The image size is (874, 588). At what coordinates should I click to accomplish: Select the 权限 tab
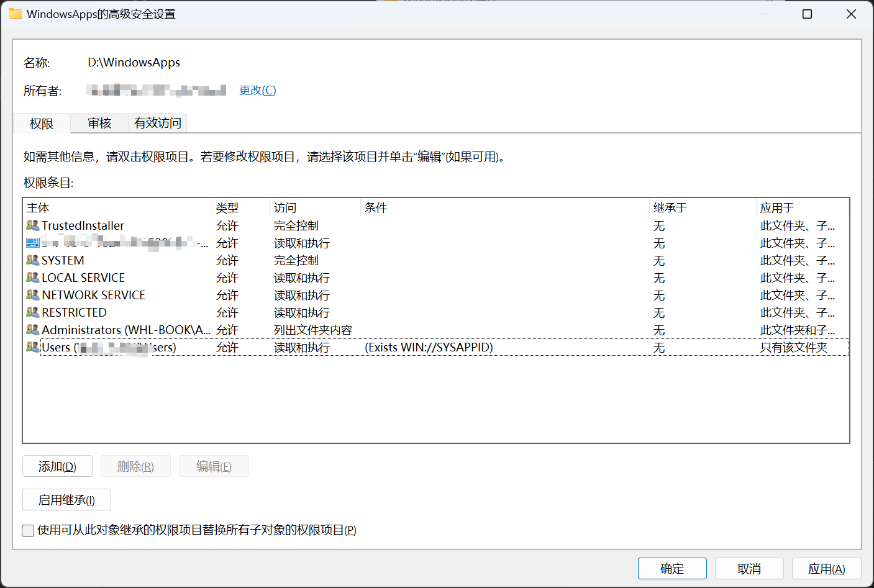(x=42, y=124)
